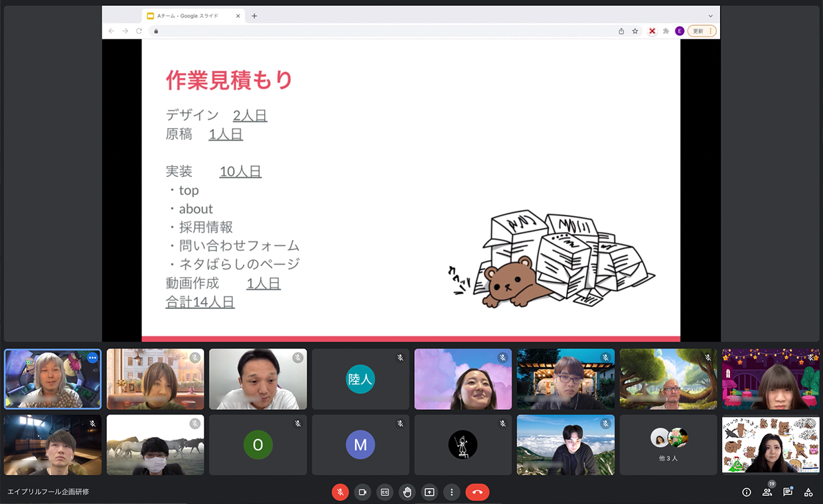Turn on closed captions with the CC button

[385, 492]
